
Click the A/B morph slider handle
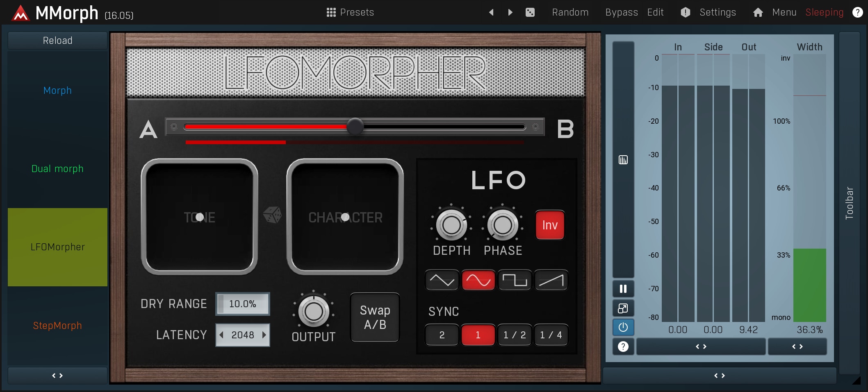pos(355,127)
